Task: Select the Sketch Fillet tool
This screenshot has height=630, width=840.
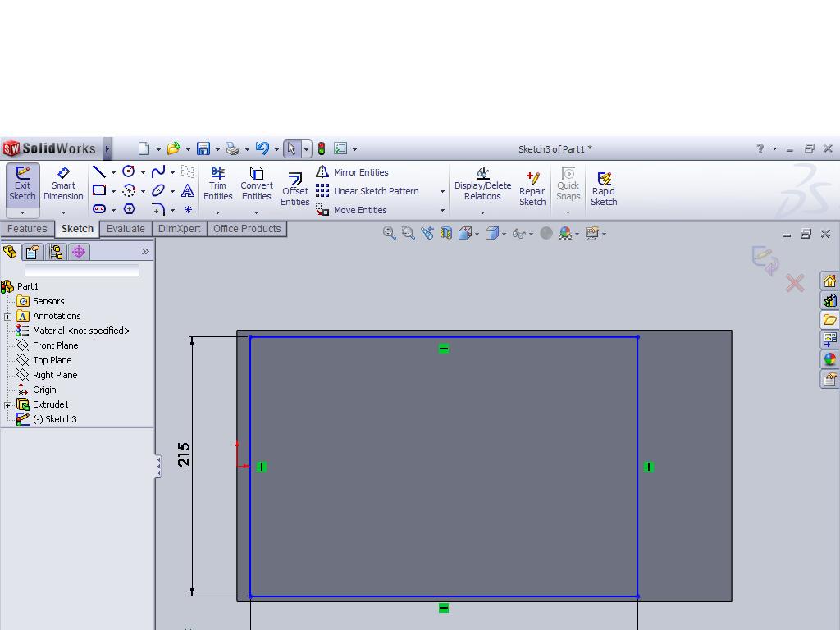Action: [158, 209]
